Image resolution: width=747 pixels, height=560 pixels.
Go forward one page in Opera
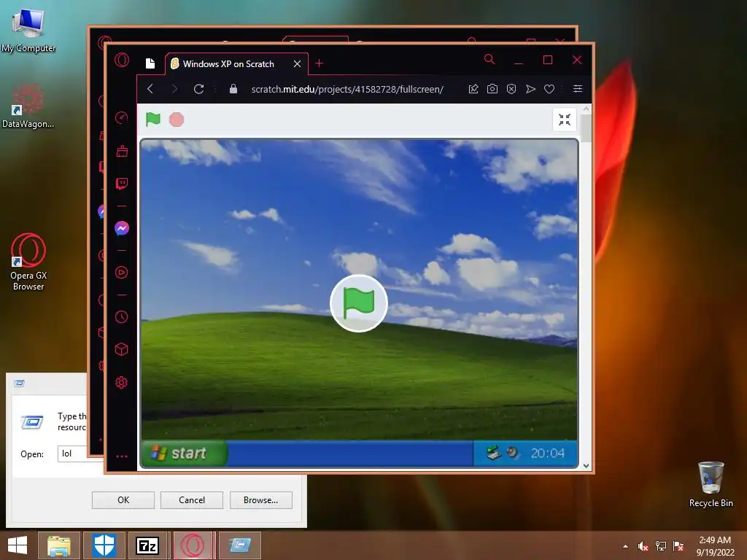pos(174,89)
